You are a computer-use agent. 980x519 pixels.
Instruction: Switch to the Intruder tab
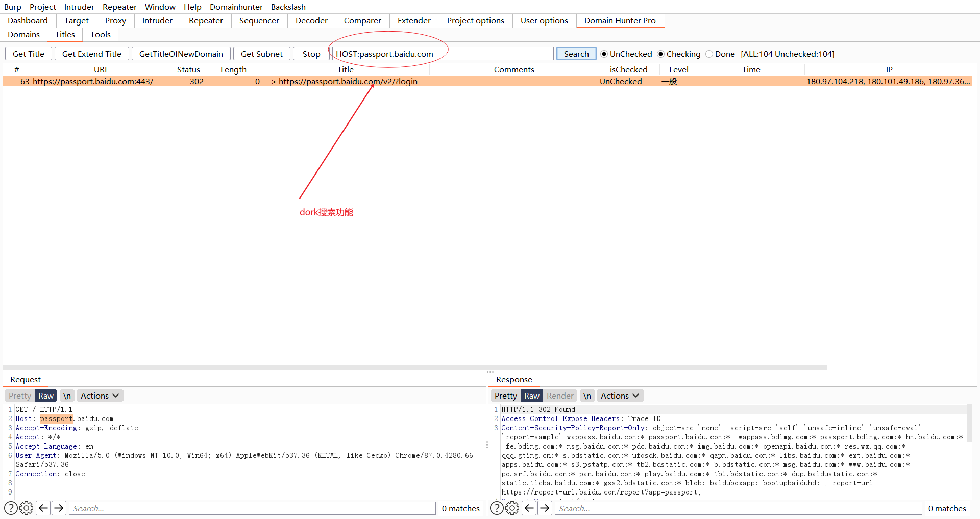[x=157, y=20]
